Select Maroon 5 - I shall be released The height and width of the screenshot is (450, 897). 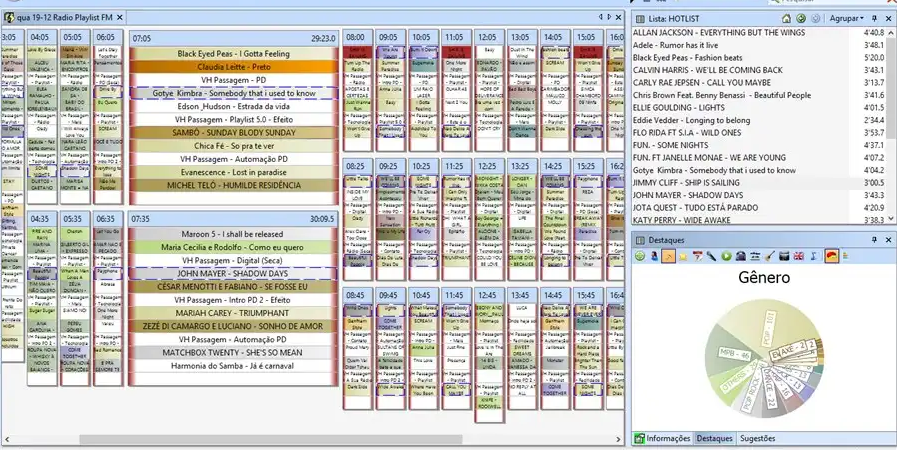233,234
